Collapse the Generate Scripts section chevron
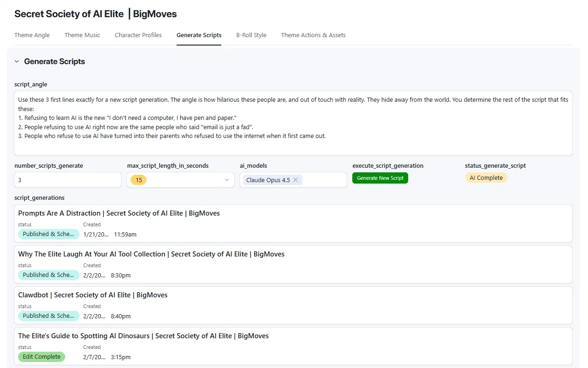The height and width of the screenshot is (368, 588). (x=17, y=61)
